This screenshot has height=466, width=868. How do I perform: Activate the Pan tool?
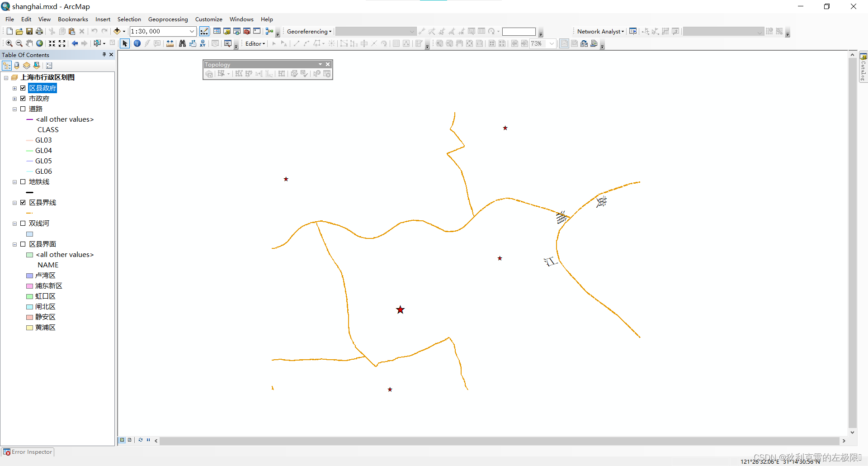click(29, 43)
